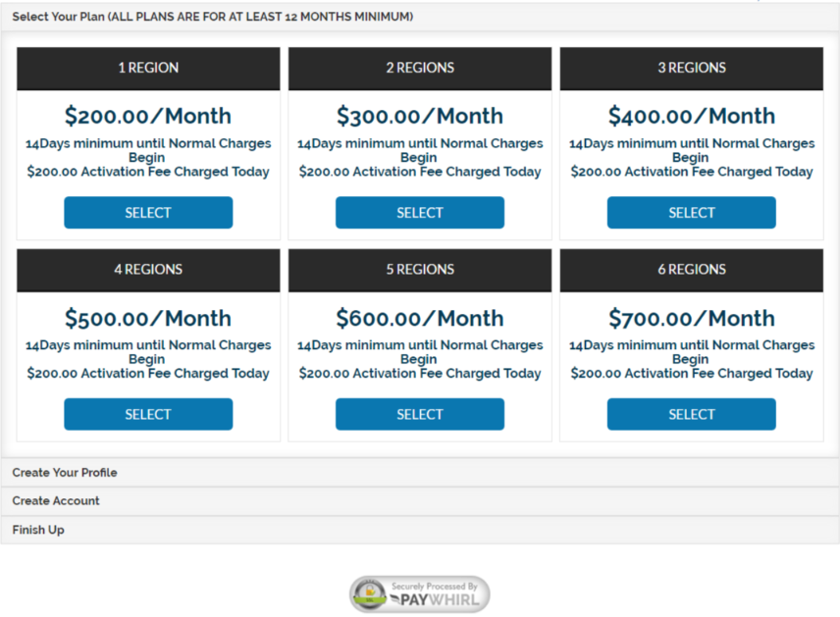Click the $400.00/Month price text
The height and width of the screenshot is (617, 840).
(691, 116)
